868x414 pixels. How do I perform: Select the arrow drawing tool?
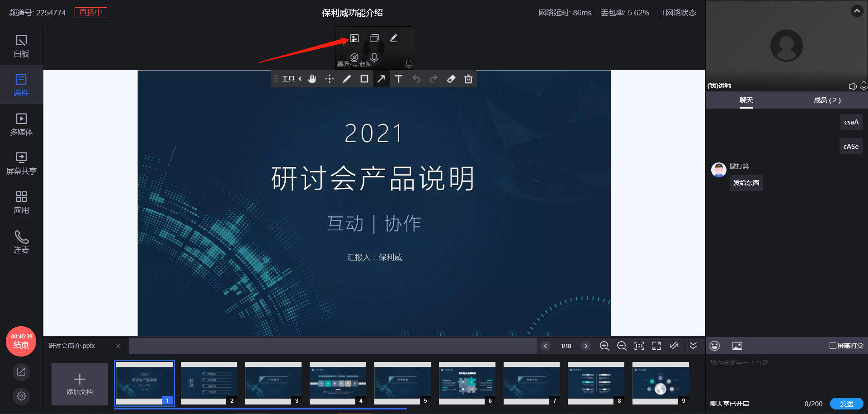click(382, 79)
